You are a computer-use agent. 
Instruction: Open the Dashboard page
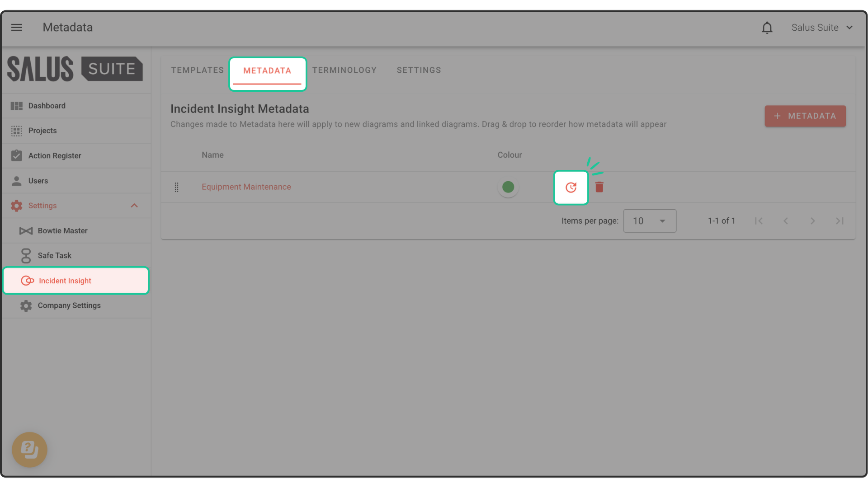[x=47, y=106]
